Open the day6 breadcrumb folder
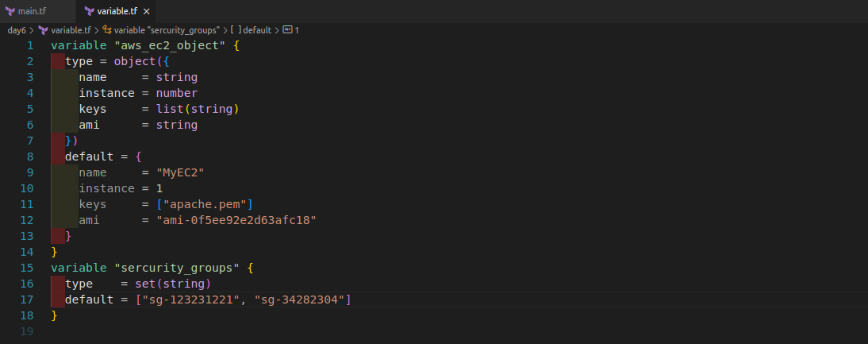The image size is (868, 344). [17, 30]
